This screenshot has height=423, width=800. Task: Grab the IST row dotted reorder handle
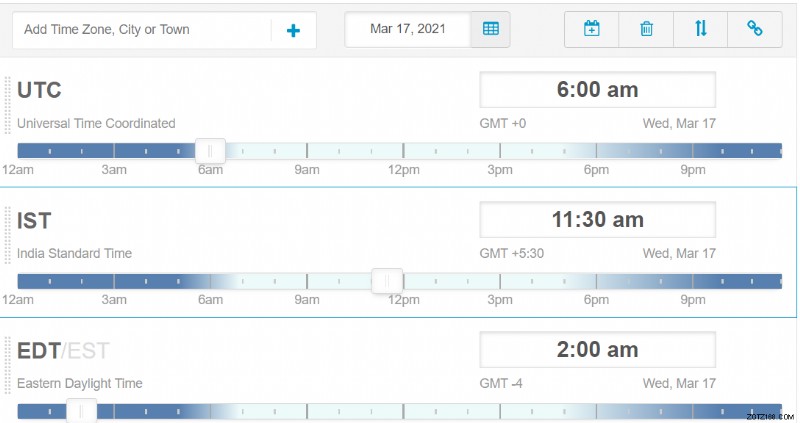[8, 235]
